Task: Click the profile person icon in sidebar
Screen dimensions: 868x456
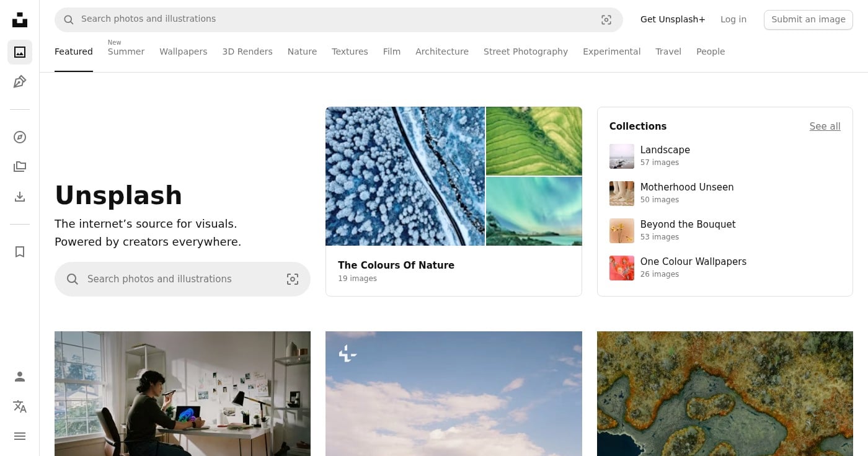Action: click(x=20, y=377)
